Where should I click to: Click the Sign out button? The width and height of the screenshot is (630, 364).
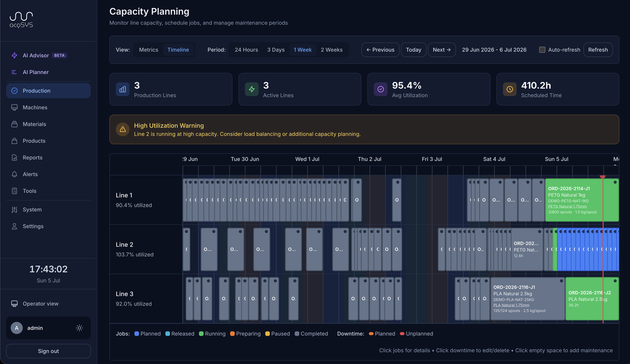pyautogui.click(x=48, y=351)
